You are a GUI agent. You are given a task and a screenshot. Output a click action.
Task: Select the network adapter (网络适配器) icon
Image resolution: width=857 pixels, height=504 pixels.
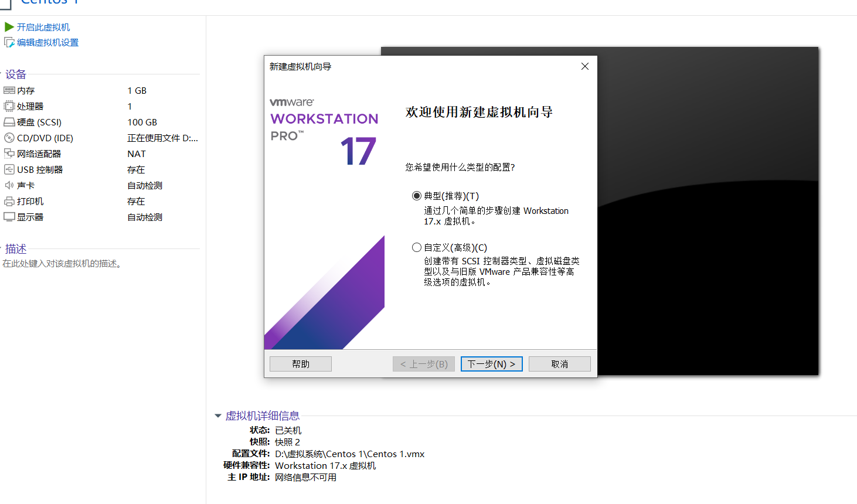[9, 154]
